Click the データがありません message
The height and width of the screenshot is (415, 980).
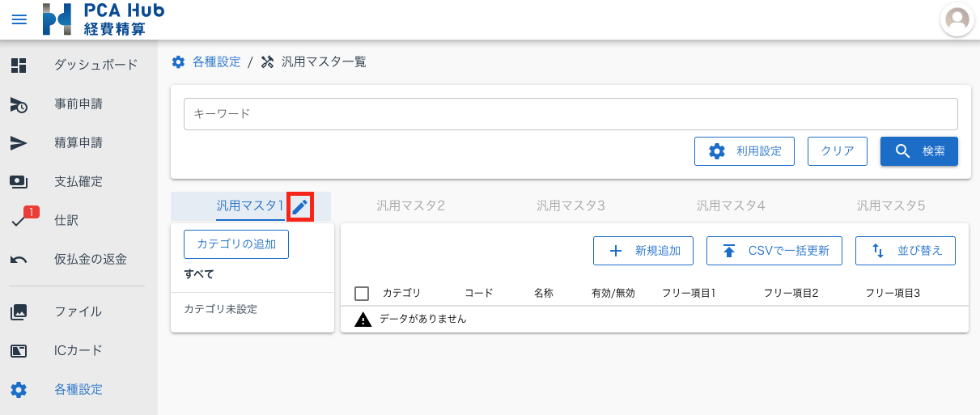pos(423,320)
